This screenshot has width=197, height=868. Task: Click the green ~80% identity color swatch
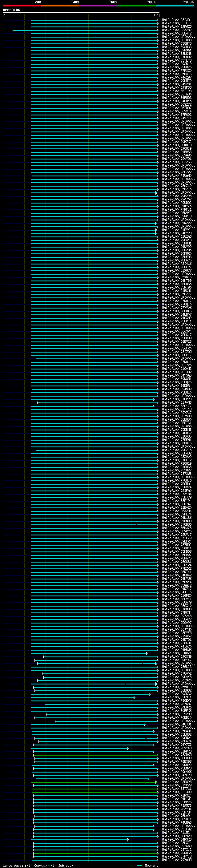pos(137,6)
